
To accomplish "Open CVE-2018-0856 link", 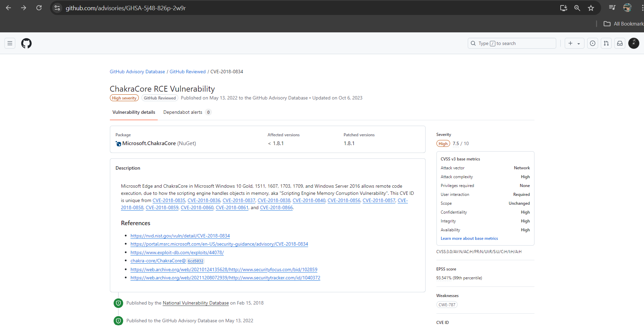I will pos(344,200).
